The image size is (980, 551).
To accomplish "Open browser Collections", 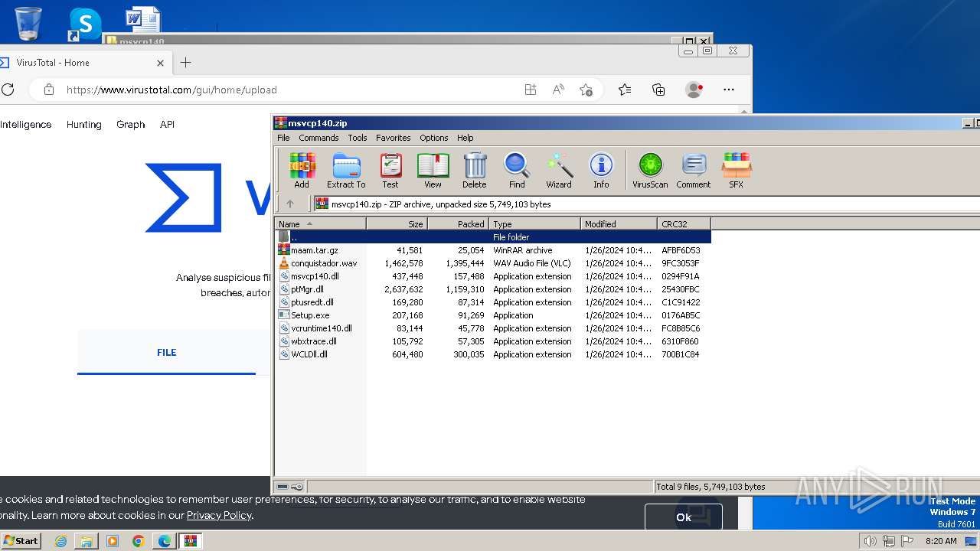I will (x=658, y=90).
